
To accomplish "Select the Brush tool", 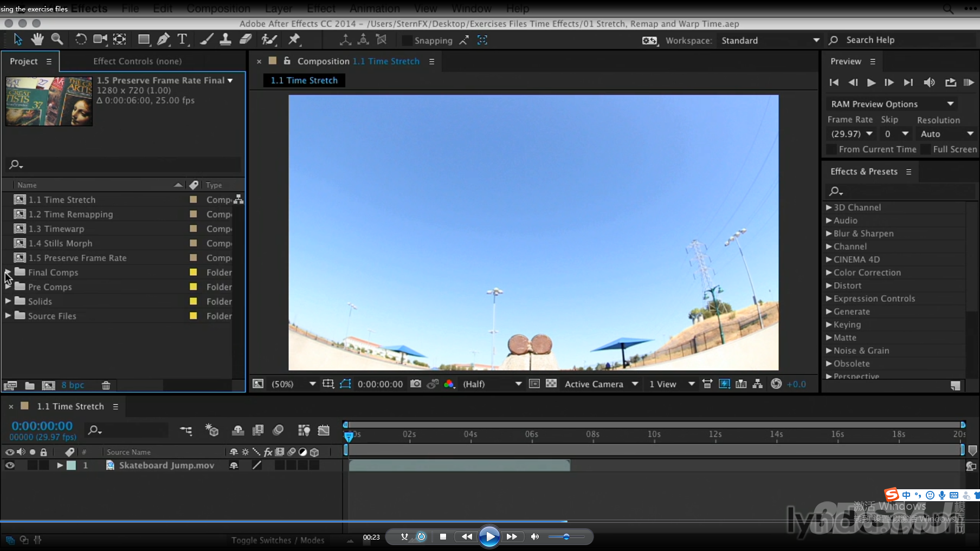I will point(206,39).
